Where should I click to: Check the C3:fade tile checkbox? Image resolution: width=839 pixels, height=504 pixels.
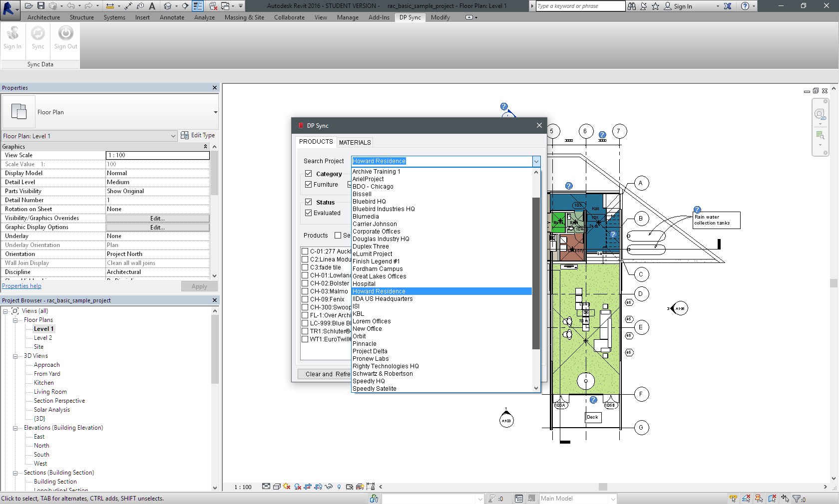(305, 267)
